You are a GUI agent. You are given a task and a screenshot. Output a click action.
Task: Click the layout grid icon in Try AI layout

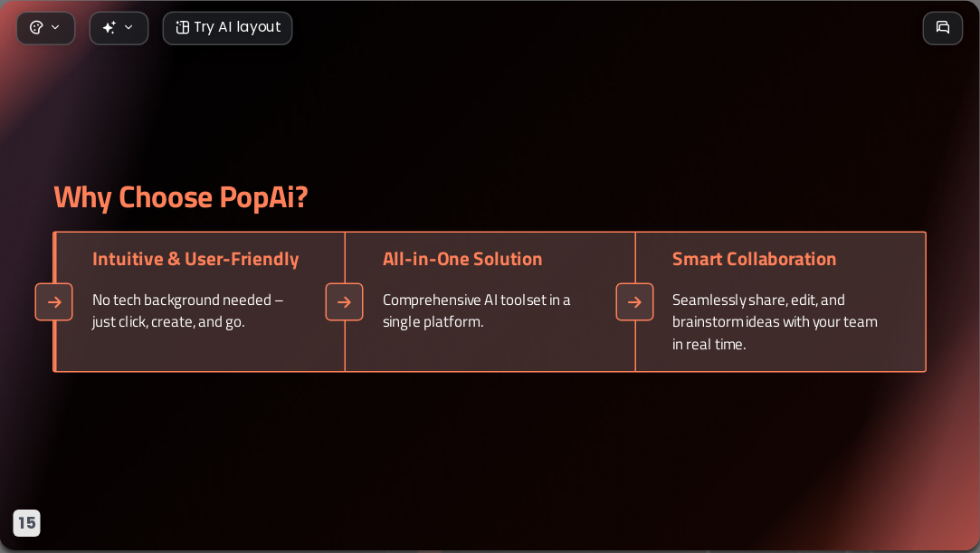coord(182,27)
